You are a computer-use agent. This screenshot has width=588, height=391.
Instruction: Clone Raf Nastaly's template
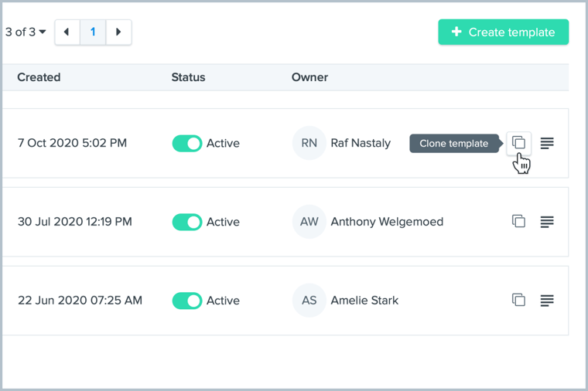tap(518, 143)
